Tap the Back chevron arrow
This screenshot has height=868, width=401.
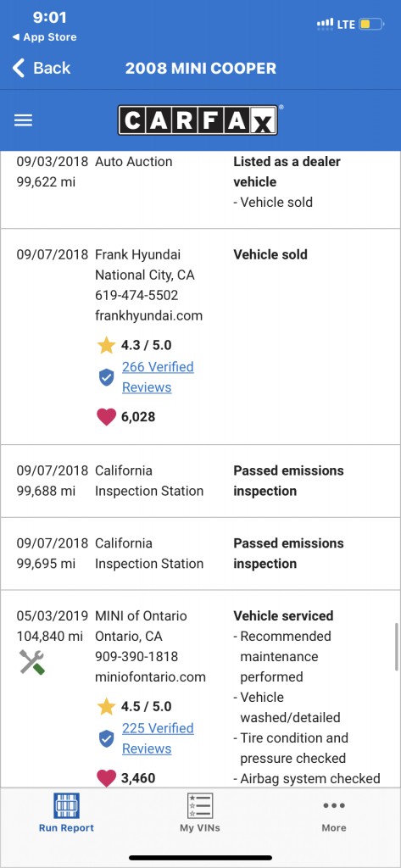[19, 68]
